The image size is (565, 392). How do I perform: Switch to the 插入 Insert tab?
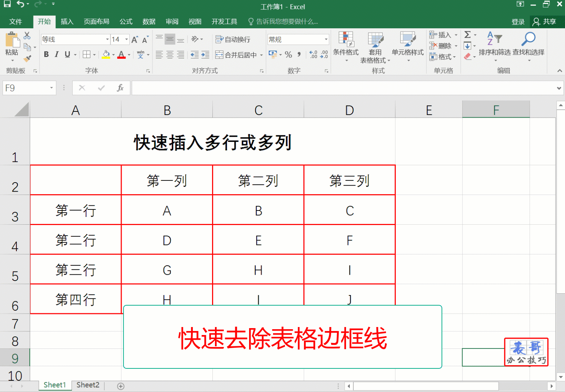click(67, 21)
